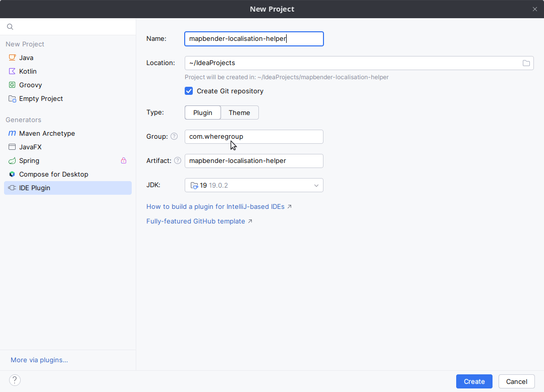
Task: Click the More via plugins link
Action: 39,360
